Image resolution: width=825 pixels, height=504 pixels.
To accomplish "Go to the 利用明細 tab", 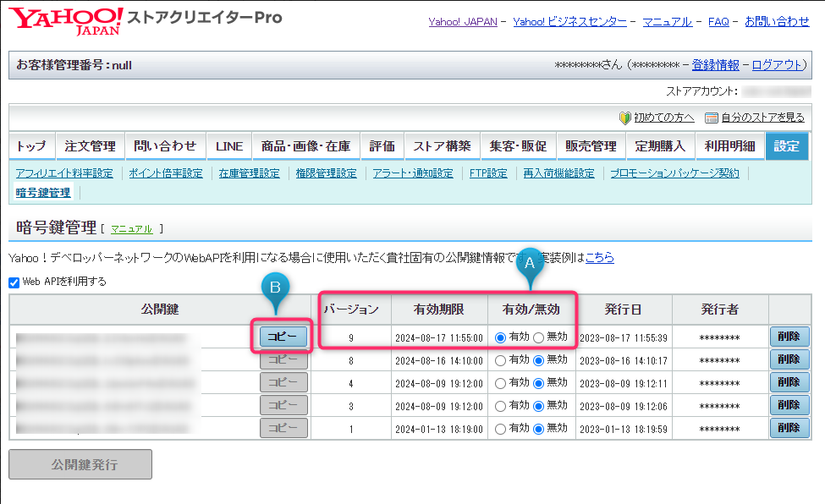I will click(730, 146).
